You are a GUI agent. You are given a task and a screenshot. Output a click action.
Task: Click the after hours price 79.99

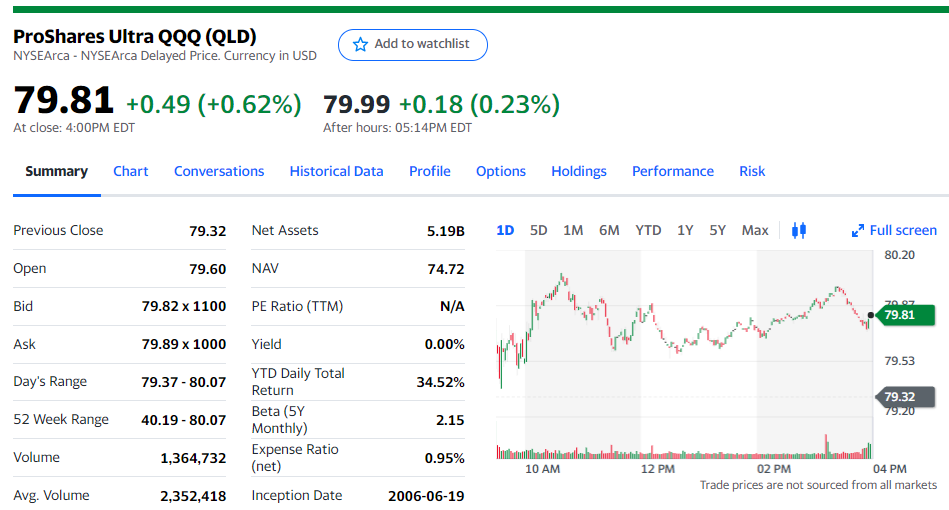(356, 104)
